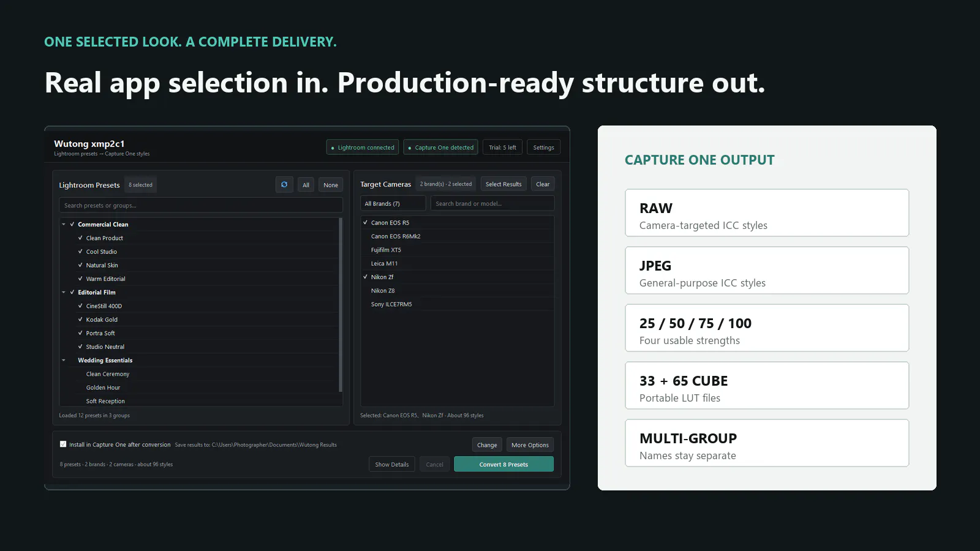
Task: Open More Options
Action: click(530, 445)
